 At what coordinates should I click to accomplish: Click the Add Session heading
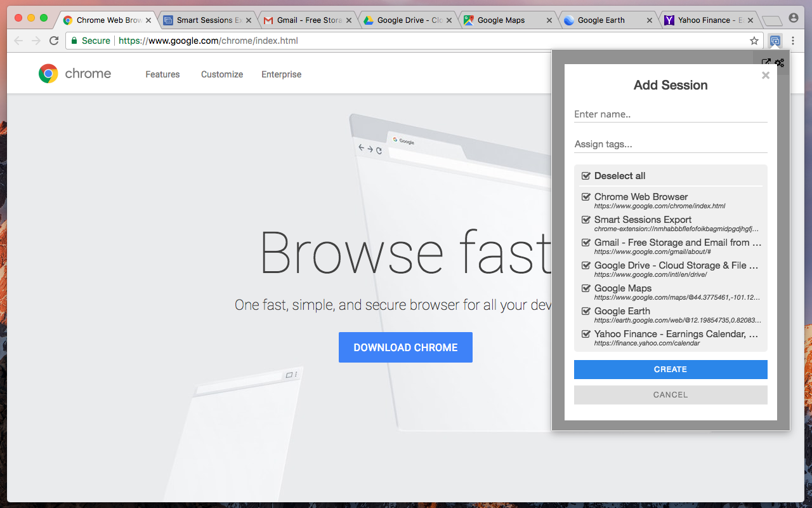tap(671, 85)
